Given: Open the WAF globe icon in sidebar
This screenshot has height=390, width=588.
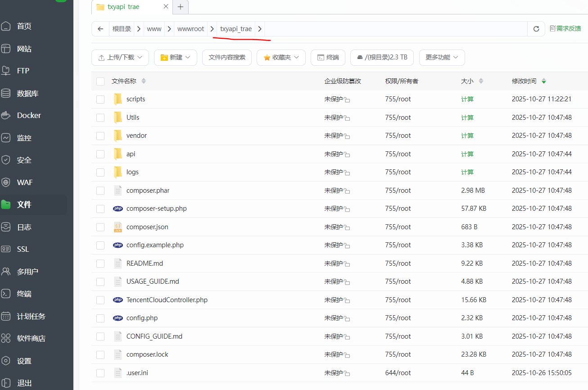Looking at the screenshot, I should coord(6,182).
